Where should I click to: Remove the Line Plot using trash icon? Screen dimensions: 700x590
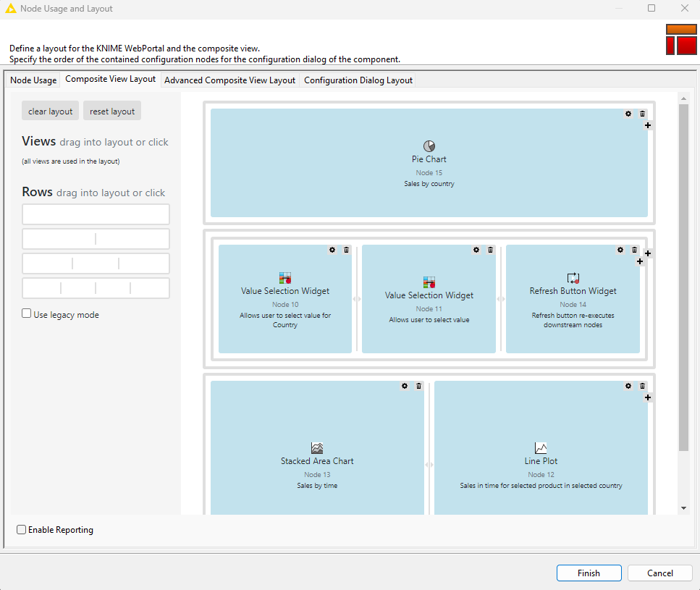tap(642, 386)
